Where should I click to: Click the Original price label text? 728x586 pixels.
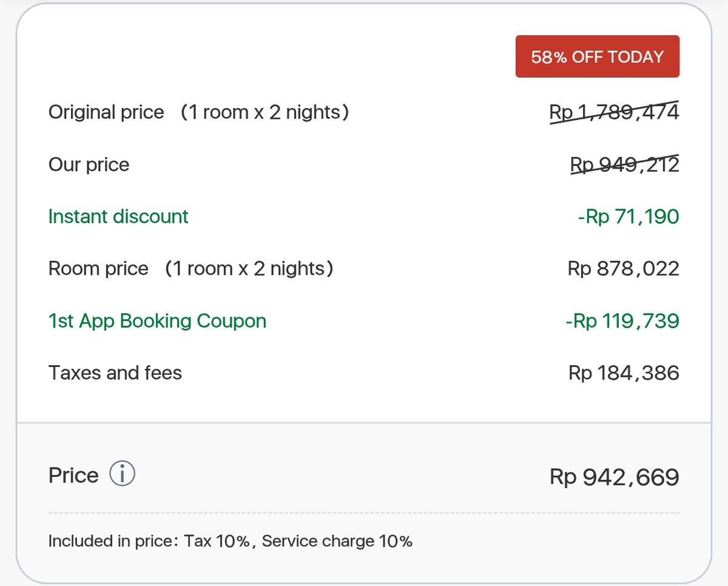[x=106, y=112]
